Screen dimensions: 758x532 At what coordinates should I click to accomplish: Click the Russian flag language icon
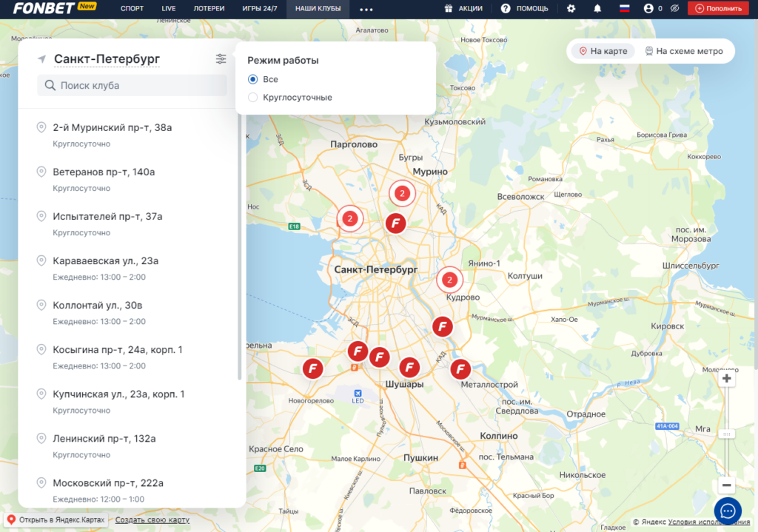click(625, 8)
